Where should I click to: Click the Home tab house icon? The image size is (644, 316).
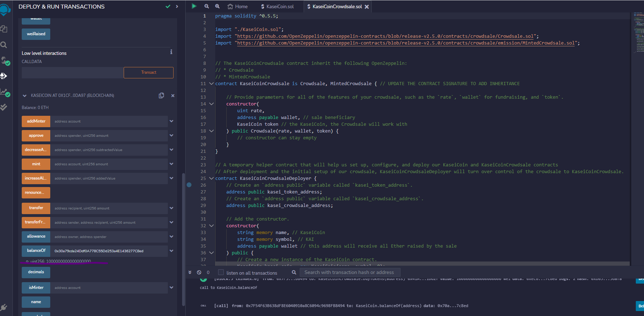point(230,6)
